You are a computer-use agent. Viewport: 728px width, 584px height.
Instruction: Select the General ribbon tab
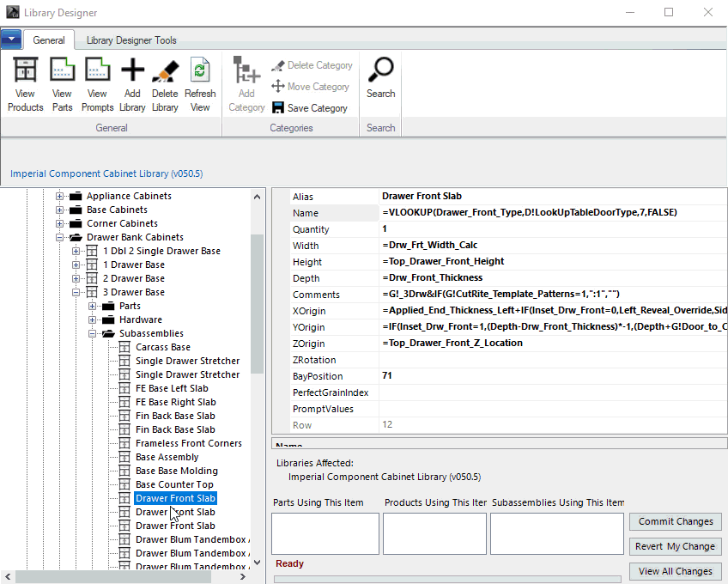(x=49, y=40)
